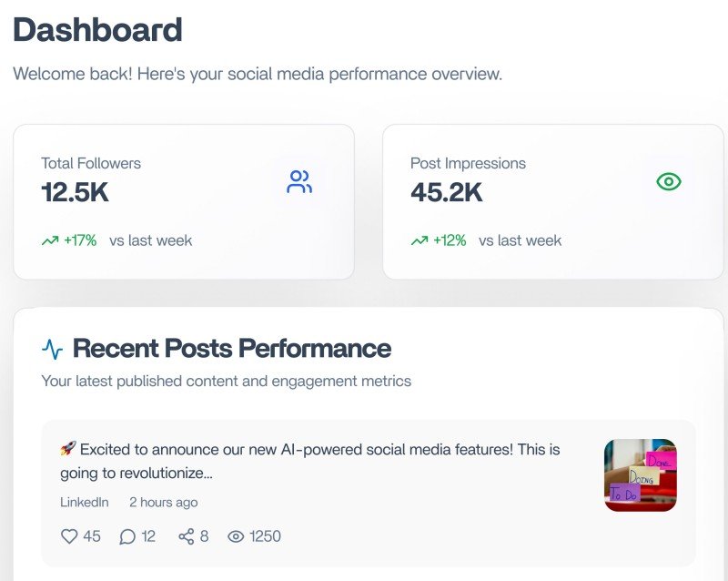This screenshot has width=728, height=581.
Task: Click the share icon on post
Action: click(187, 536)
